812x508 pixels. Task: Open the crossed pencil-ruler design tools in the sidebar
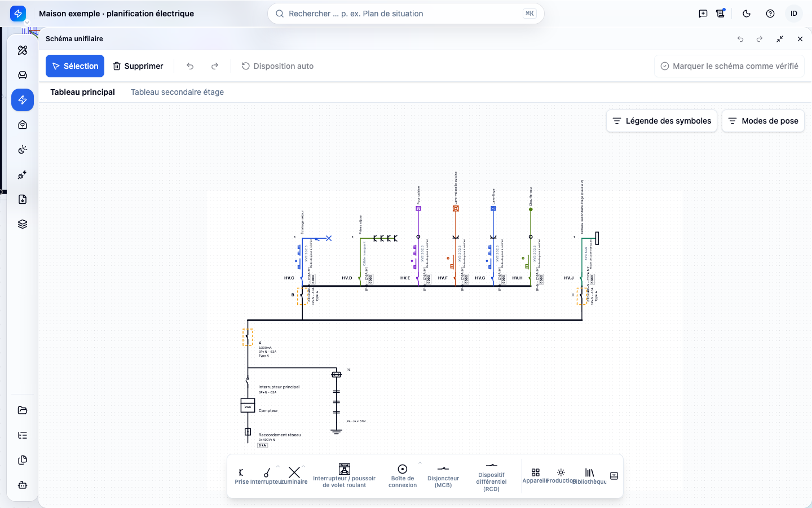pos(23,50)
